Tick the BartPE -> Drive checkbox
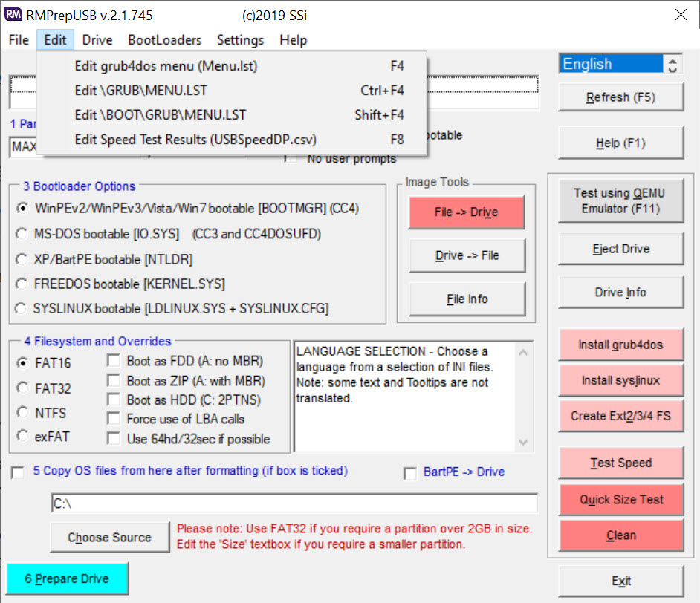Screen dimensions: 700x603 (x=410, y=473)
